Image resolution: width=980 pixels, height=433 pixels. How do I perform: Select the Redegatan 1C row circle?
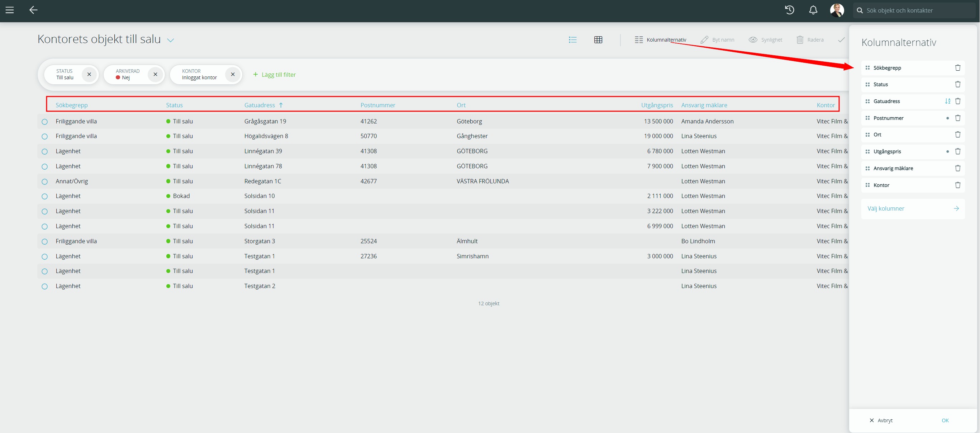point(44,182)
